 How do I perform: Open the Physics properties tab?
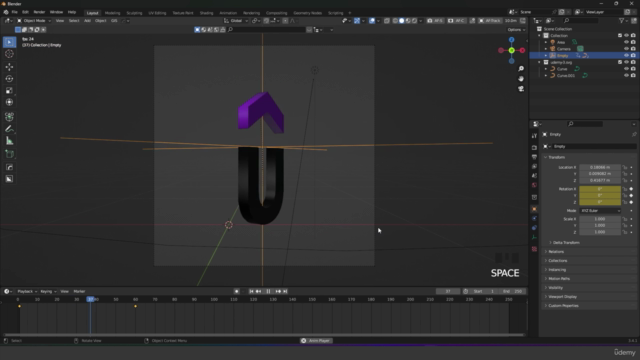point(534,218)
